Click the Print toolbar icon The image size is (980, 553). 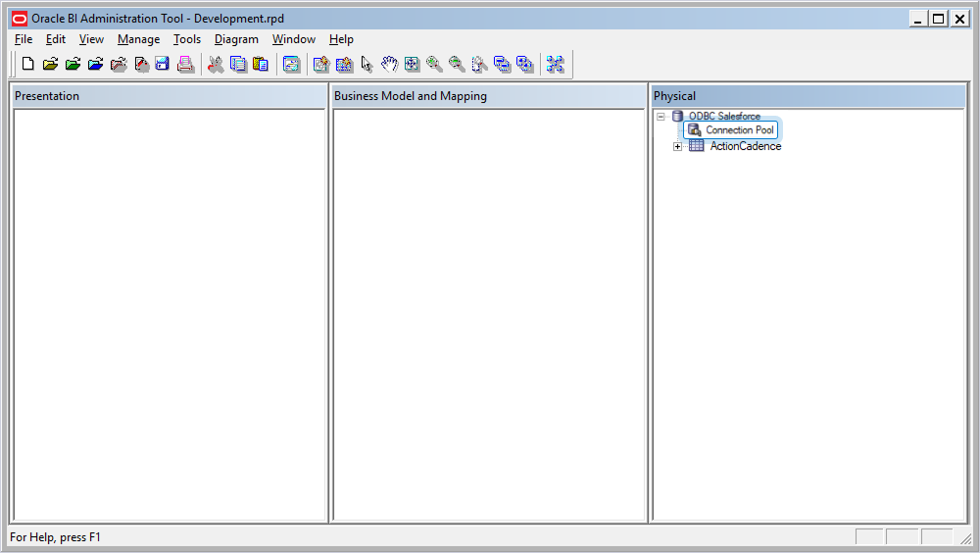click(x=185, y=65)
